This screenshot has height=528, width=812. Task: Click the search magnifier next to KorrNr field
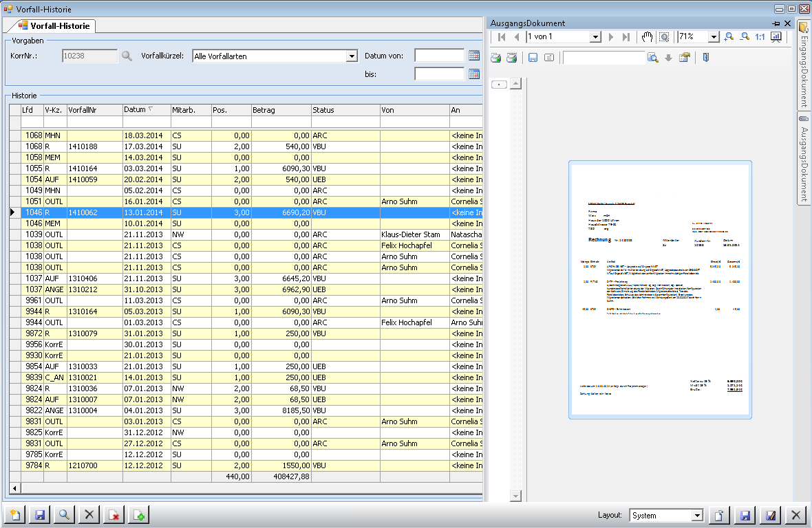[127, 56]
